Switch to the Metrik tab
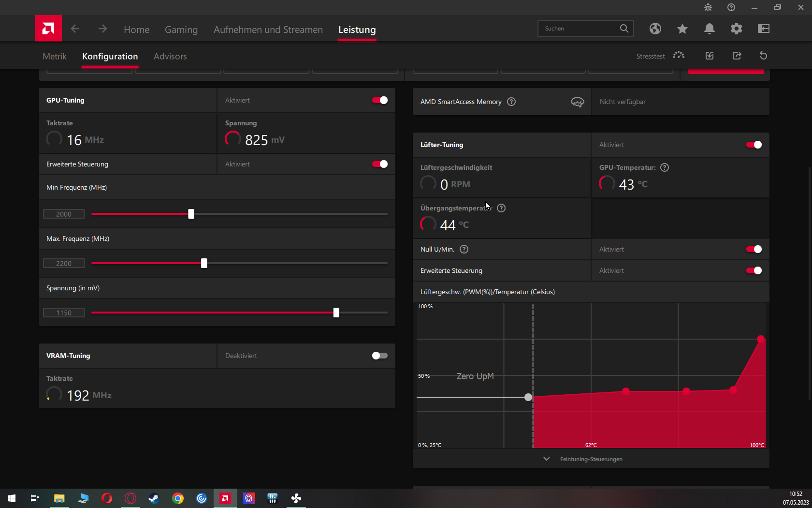The image size is (812, 508). coord(55,56)
